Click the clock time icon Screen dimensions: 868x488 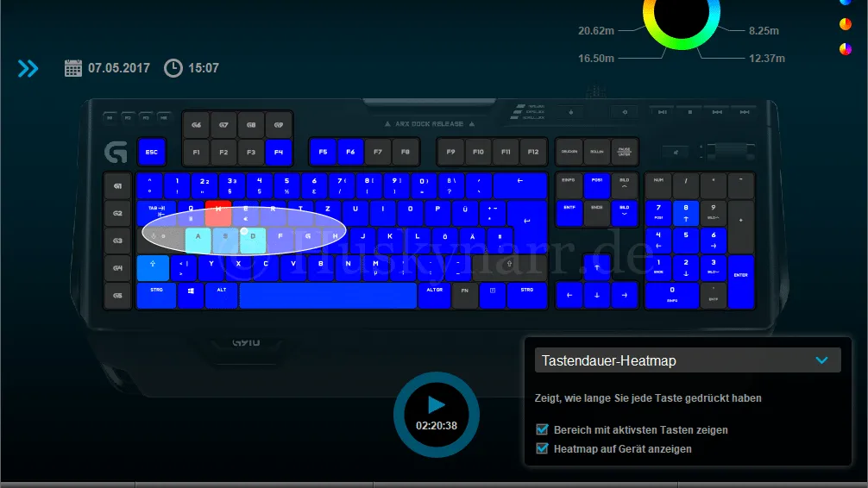(x=173, y=68)
